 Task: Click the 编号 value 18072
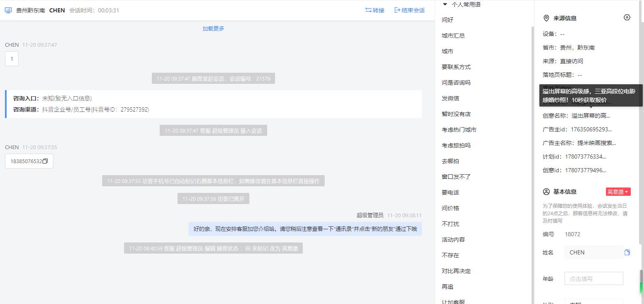pyautogui.click(x=572, y=234)
